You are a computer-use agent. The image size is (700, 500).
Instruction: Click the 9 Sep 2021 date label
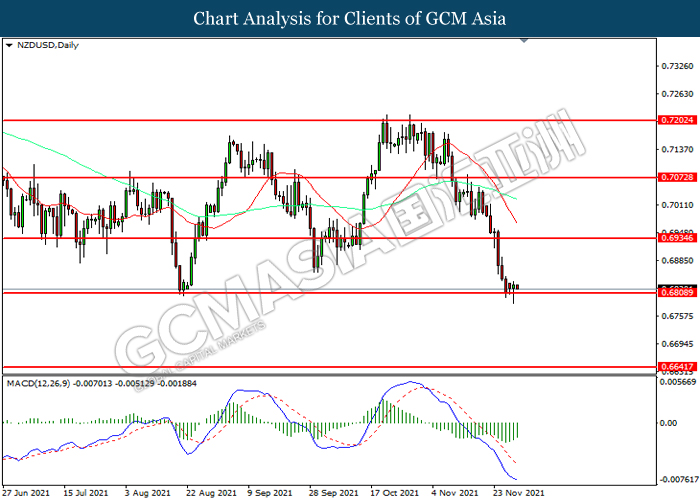click(270, 493)
